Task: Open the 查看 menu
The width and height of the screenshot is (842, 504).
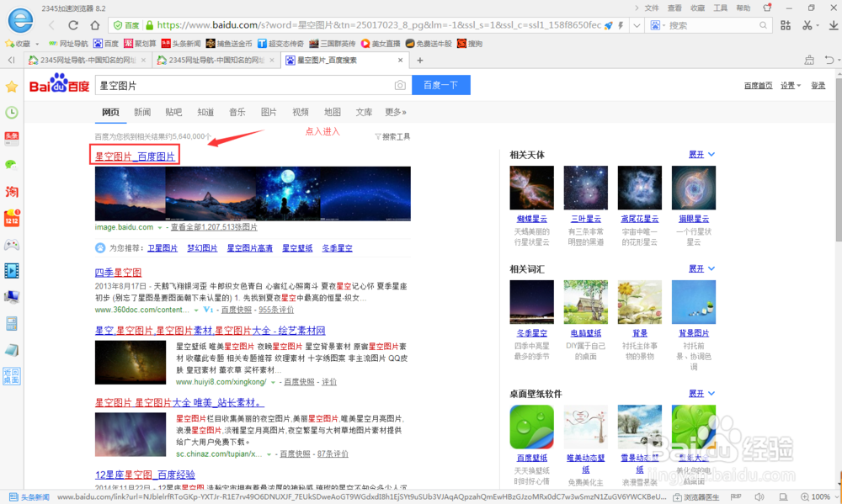Action: [x=674, y=8]
